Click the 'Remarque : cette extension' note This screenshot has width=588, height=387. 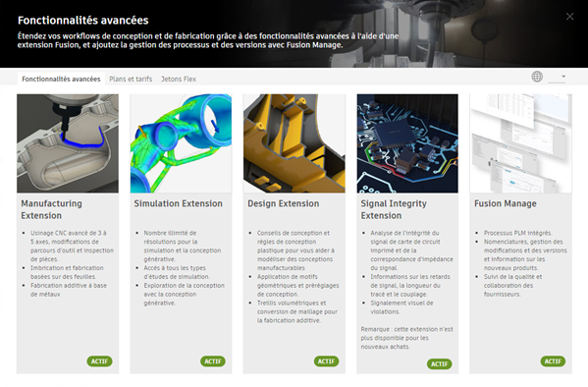coord(406,338)
